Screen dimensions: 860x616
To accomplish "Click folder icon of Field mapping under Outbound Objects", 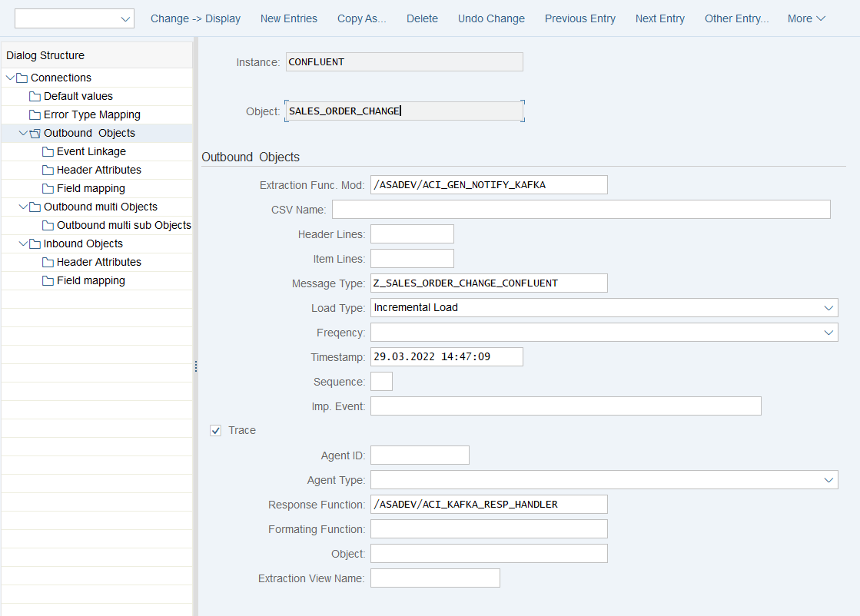I will pos(48,188).
